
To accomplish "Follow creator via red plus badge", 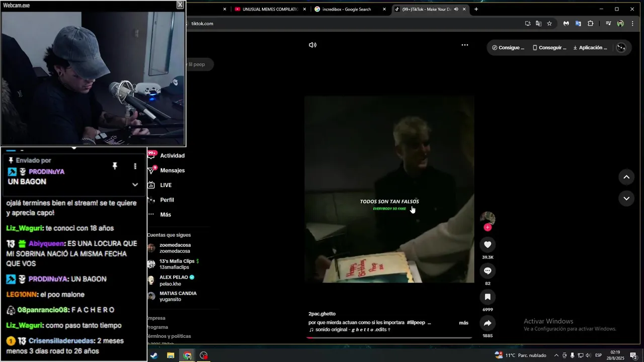I will pyautogui.click(x=488, y=227).
